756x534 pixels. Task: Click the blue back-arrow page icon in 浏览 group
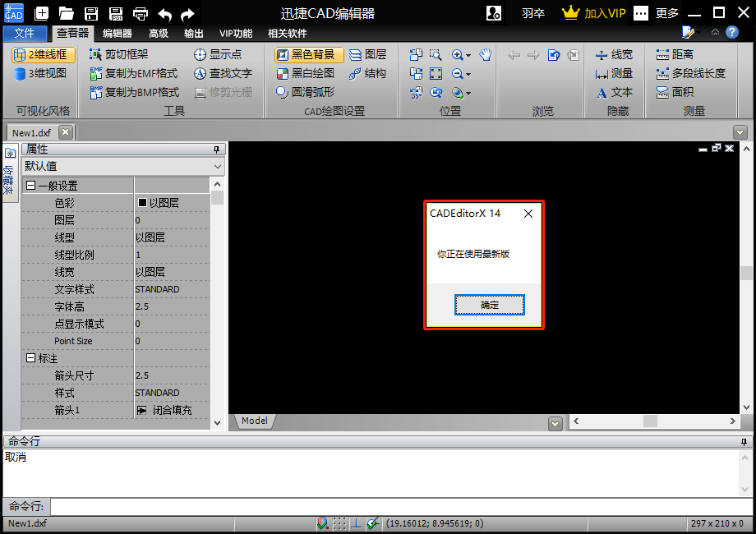(x=554, y=55)
